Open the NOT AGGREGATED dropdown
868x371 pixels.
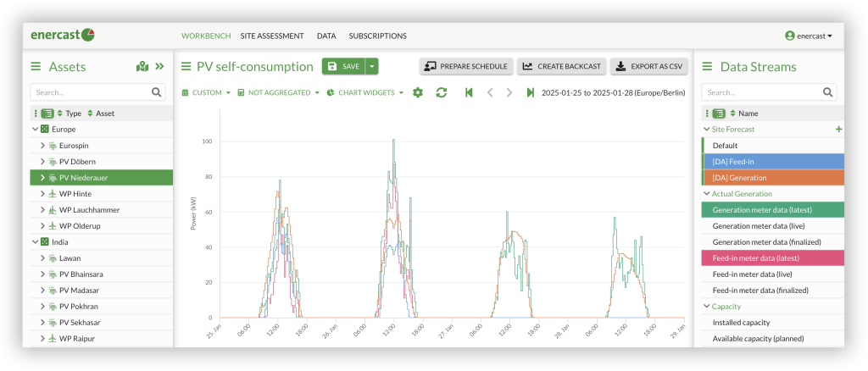(x=278, y=92)
